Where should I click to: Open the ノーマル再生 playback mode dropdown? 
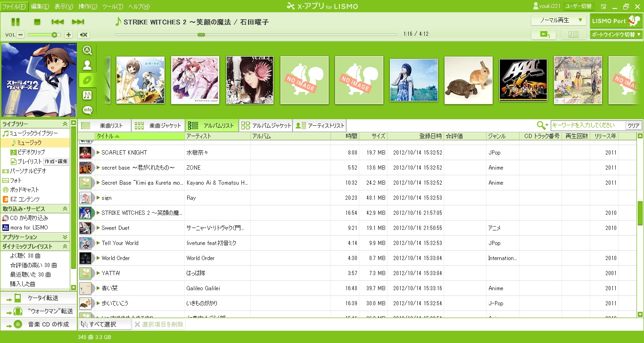(x=559, y=20)
